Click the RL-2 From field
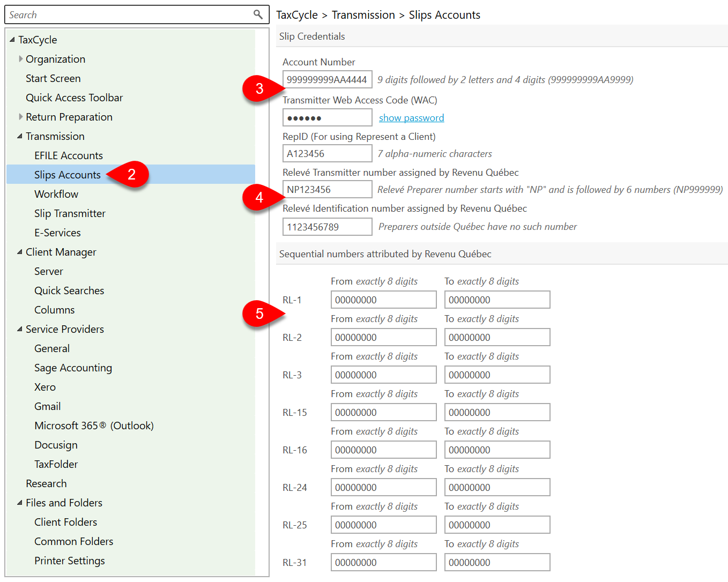 tap(384, 337)
